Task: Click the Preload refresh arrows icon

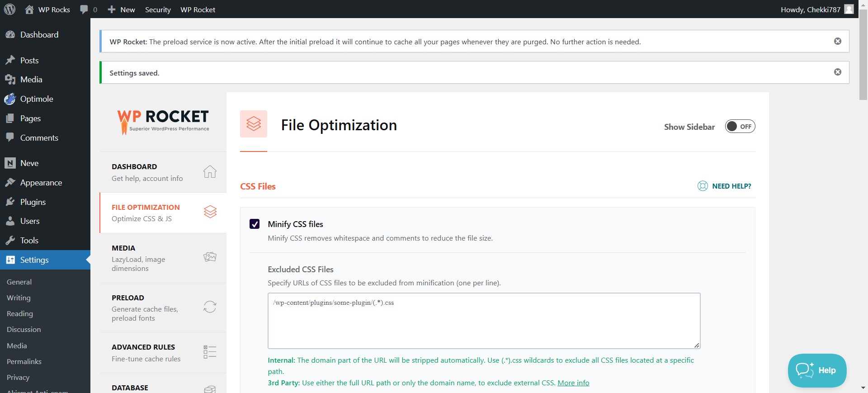Action: pyautogui.click(x=210, y=307)
